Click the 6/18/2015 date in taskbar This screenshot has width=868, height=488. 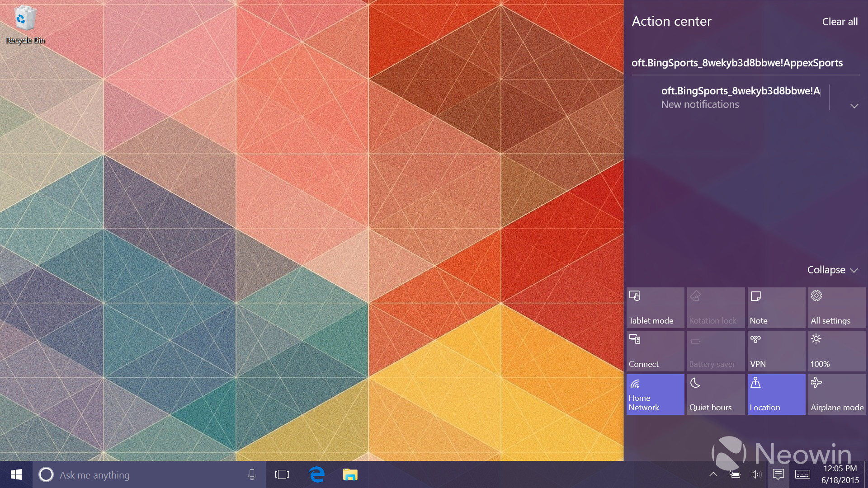point(840,480)
